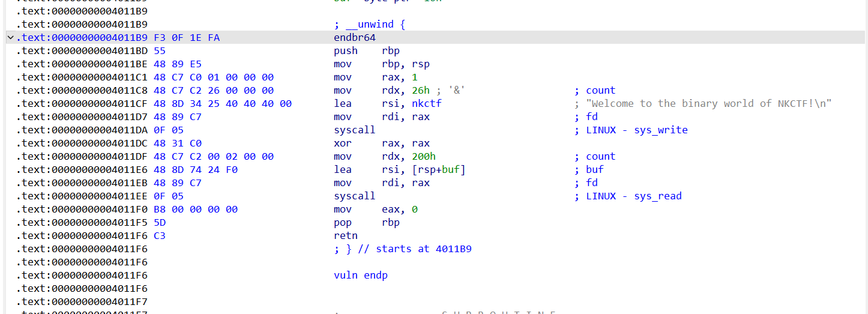Collapse the function at address 4011B9
This screenshot has width=868, height=314.
[x=10, y=38]
